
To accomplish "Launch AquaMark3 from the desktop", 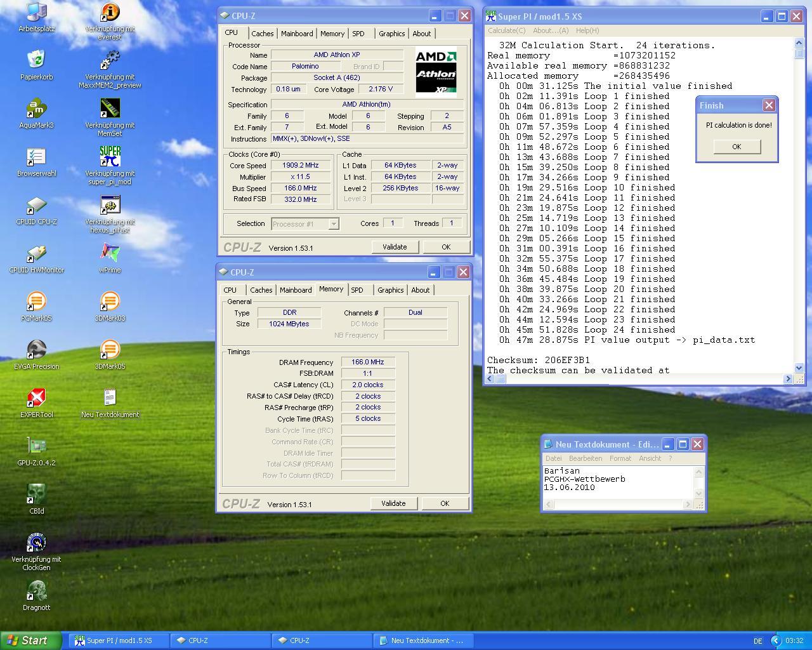I will click(x=37, y=113).
